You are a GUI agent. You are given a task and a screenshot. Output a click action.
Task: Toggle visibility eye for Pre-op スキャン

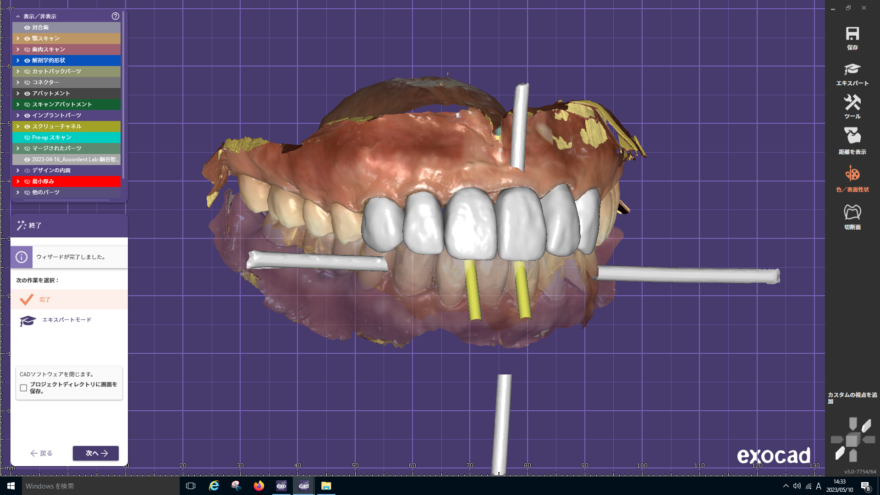(x=27, y=137)
